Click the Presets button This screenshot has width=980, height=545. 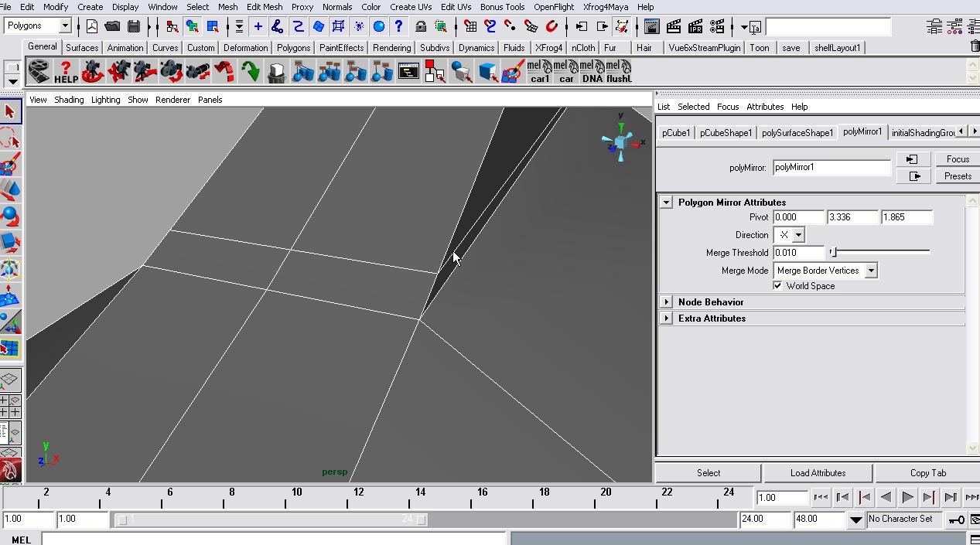(958, 176)
